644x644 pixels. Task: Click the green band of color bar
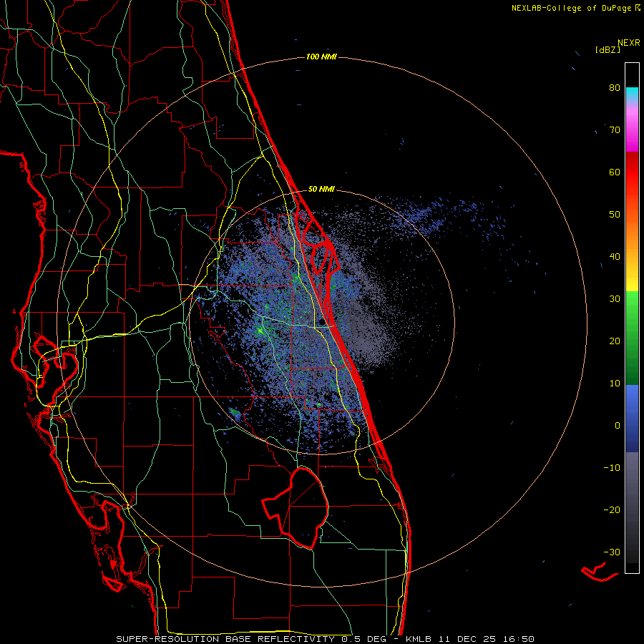pos(632,338)
